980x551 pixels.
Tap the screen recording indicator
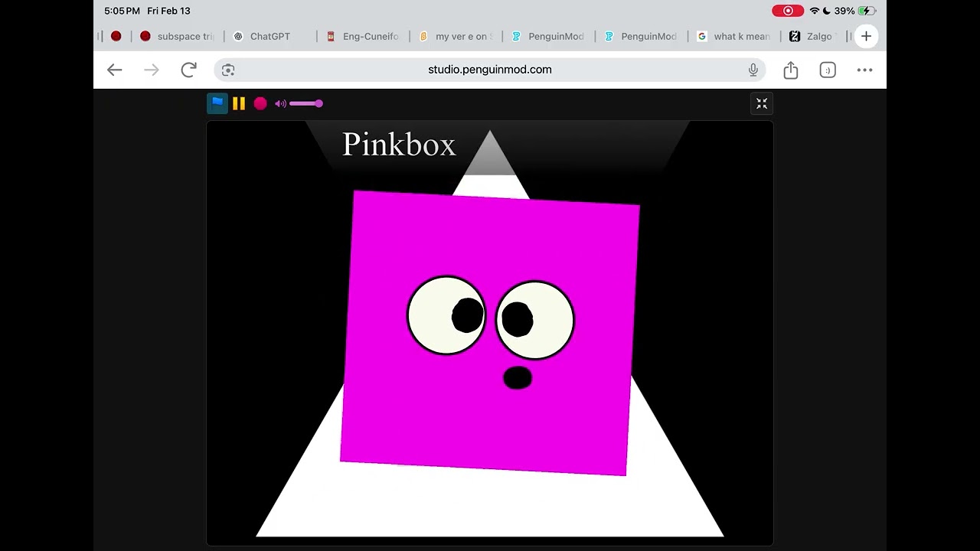click(788, 11)
